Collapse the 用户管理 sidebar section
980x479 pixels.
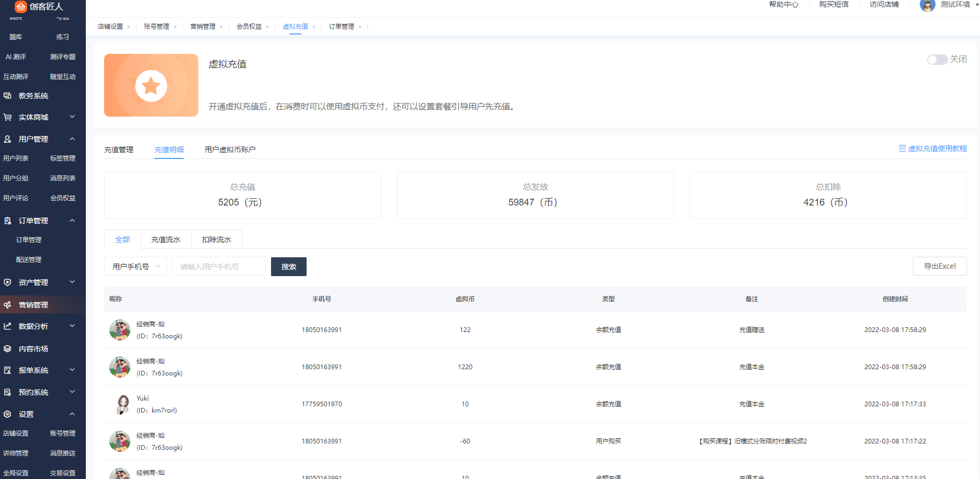[72, 139]
